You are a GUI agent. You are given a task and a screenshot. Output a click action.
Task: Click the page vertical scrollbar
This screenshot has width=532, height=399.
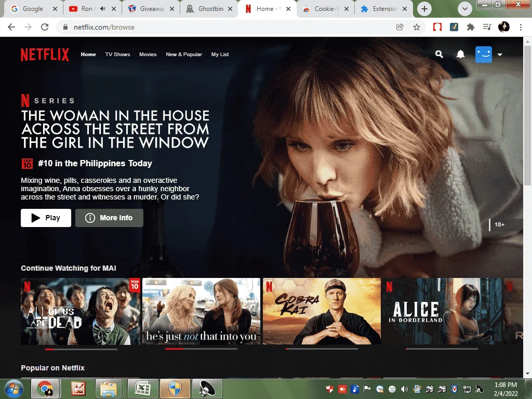(x=527, y=115)
